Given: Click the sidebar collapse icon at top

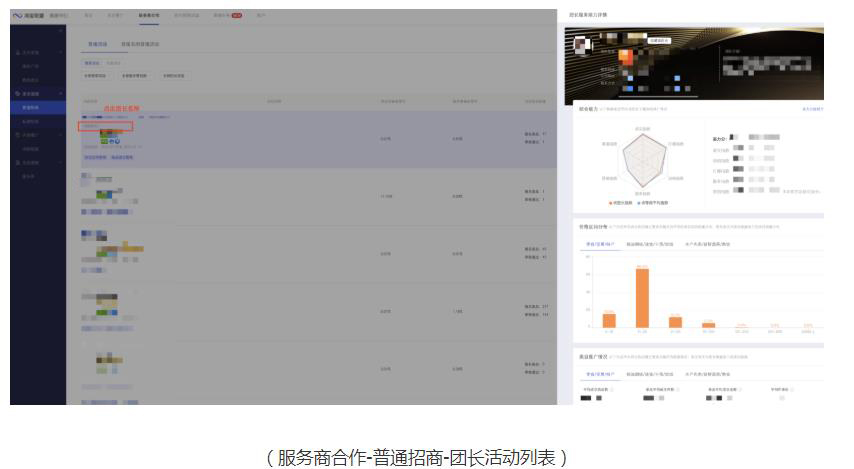Looking at the screenshot, I should click(x=60, y=32).
